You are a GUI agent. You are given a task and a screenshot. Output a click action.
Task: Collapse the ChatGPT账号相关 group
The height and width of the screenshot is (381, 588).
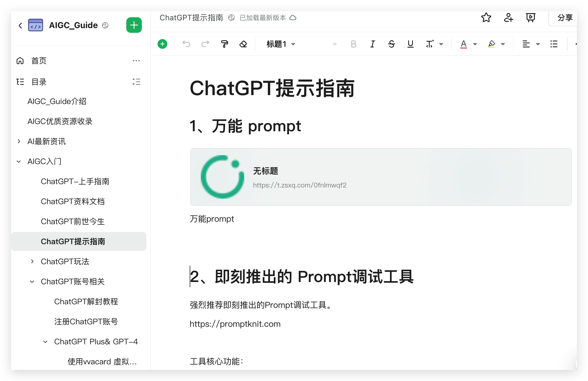tap(32, 281)
